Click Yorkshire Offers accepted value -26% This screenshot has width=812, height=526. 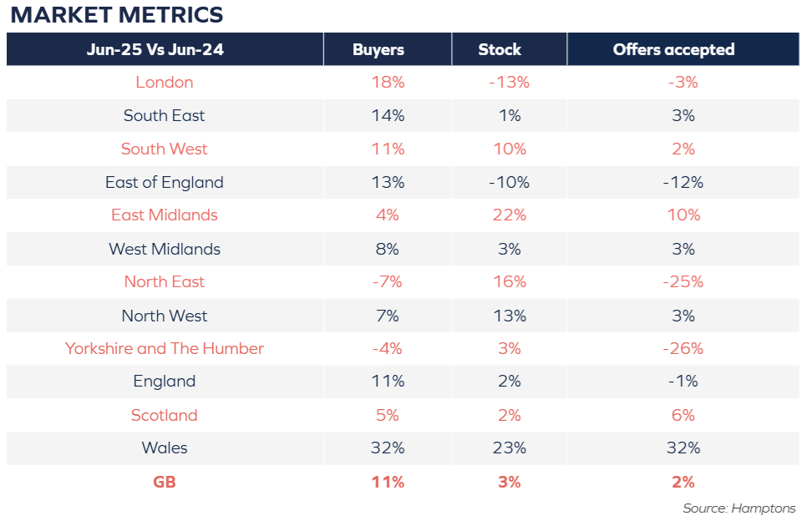[683, 348]
